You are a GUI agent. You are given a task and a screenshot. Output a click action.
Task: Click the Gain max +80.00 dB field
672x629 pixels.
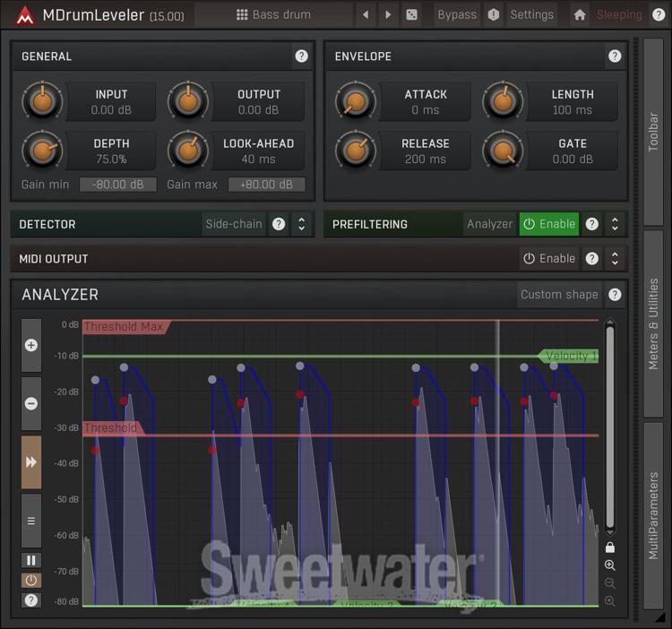pyautogui.click(x=267, y=185)
